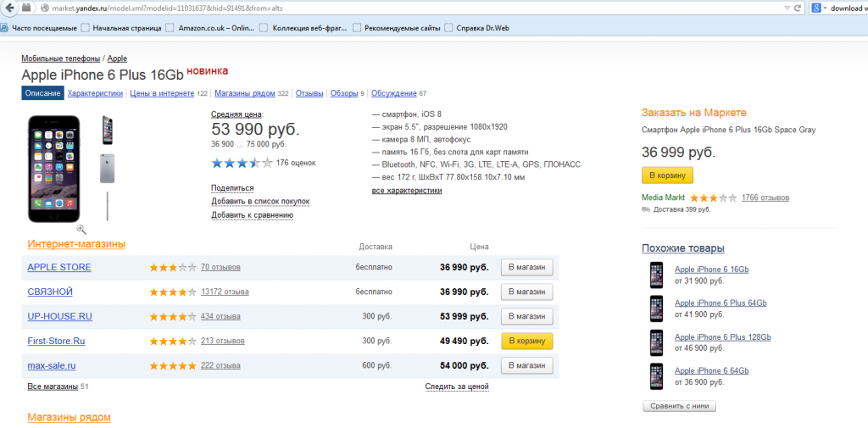The width and height of the screenshot is (868, 428).
Task: Open First-Store.Ru shop link
Action: click(x=56, y=341)
